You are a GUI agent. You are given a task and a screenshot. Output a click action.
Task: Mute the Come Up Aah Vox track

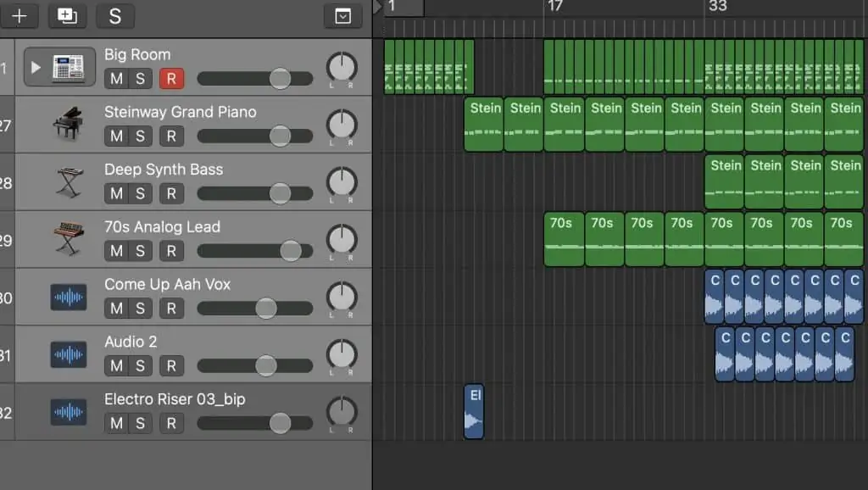pyautogui.click(x=116, y=309)
